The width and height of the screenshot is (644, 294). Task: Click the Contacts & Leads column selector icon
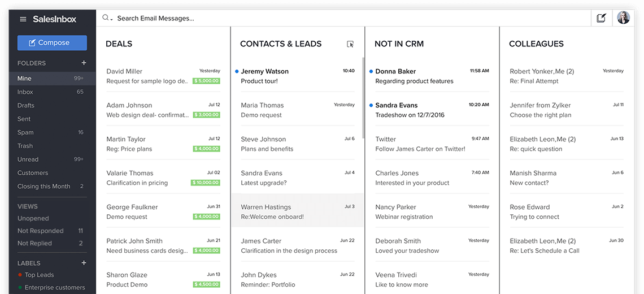click(x=350, y=44)
